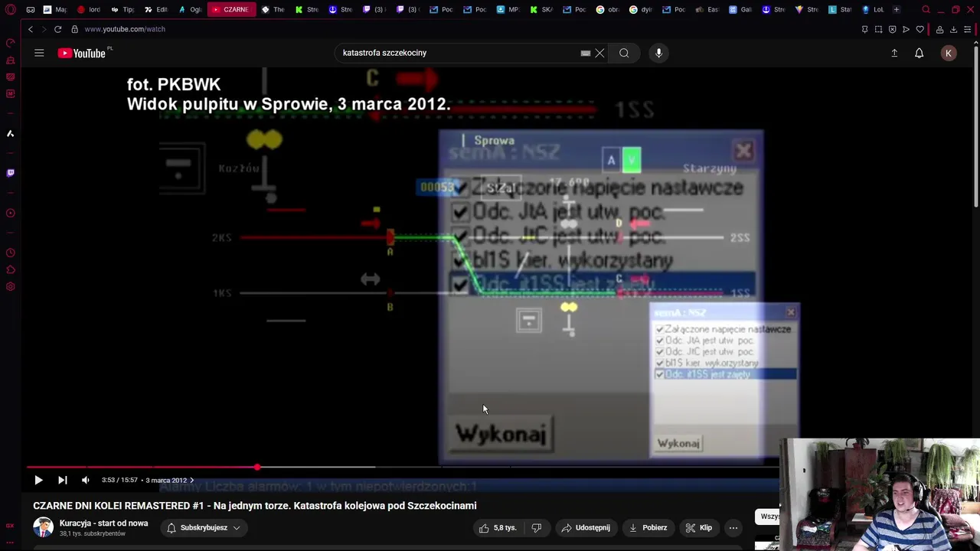
Task: Open the Opera main menu logo
Action: tap(10, 10)
